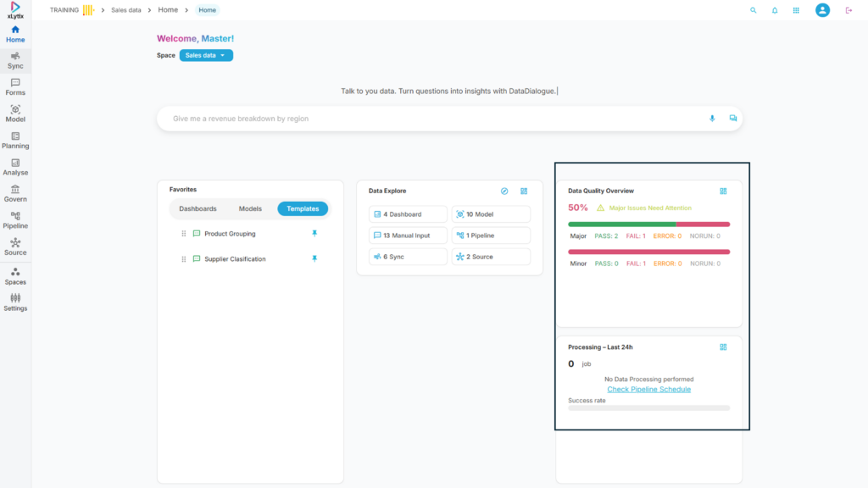Click the Check Pipeline Schedule link
Screen dimensions: 868x488
pos(648,389)
